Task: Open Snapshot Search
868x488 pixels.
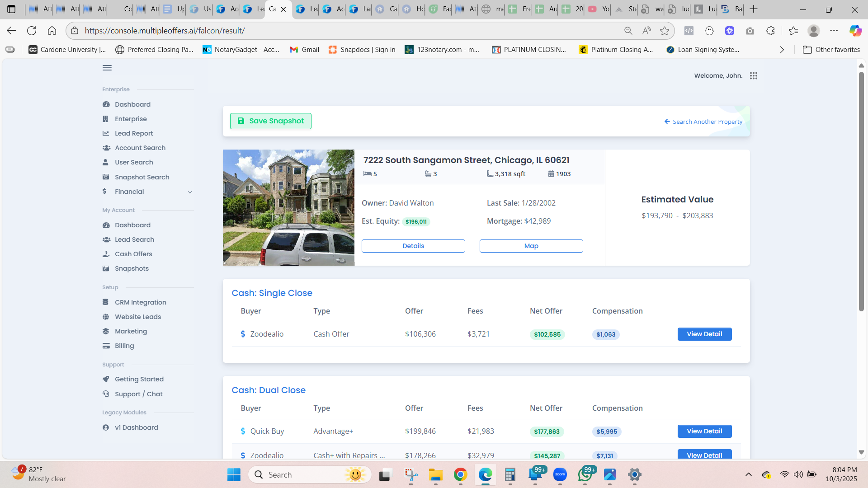Action: tap(142, 177)
